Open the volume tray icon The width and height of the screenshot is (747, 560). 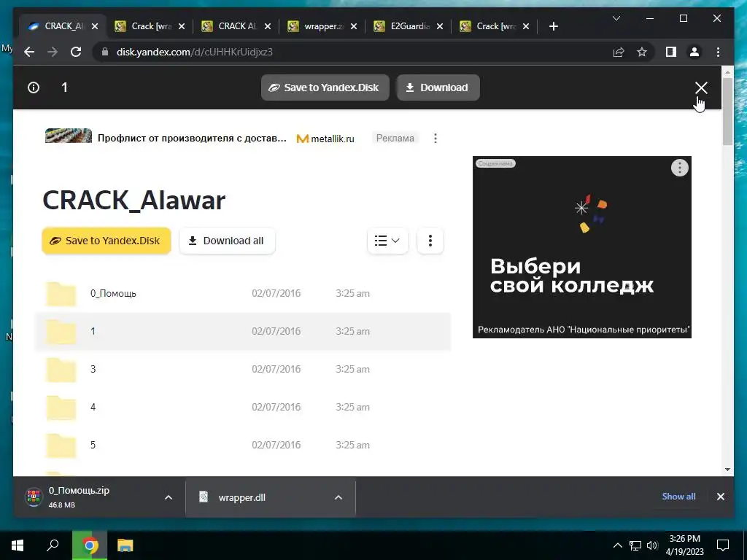coord(652,545)
